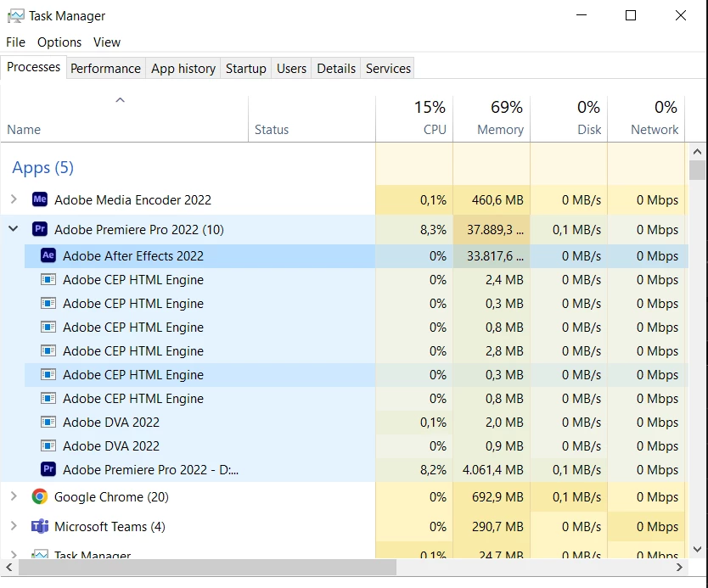Click the horizontal scrollbar thumb
The width and height of the screenshot is (708, 588).
207,568
